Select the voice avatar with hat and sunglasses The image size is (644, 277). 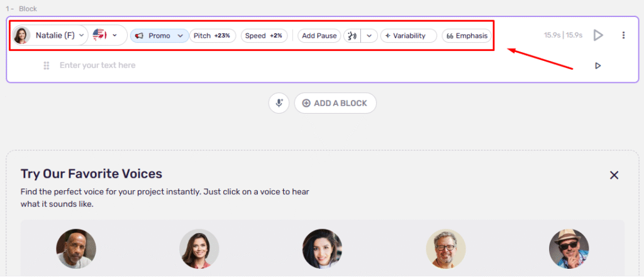(569, 249)
